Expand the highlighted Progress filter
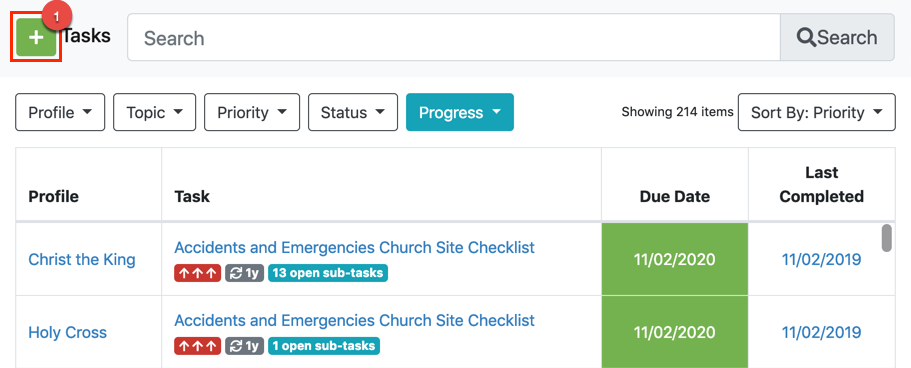This screenshot has height=368, width=911. [460, 112]
